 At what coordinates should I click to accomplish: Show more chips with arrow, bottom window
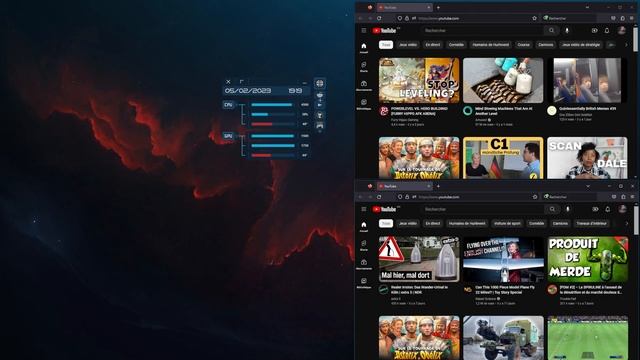(627, 223)
